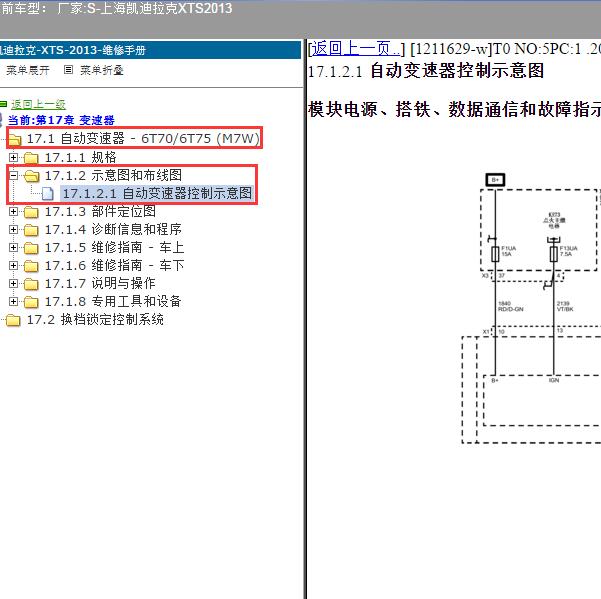This screenshot has width=601, height=599.
Task: Click folder icon of 17.1.1 规格
Action: (31, 158)
